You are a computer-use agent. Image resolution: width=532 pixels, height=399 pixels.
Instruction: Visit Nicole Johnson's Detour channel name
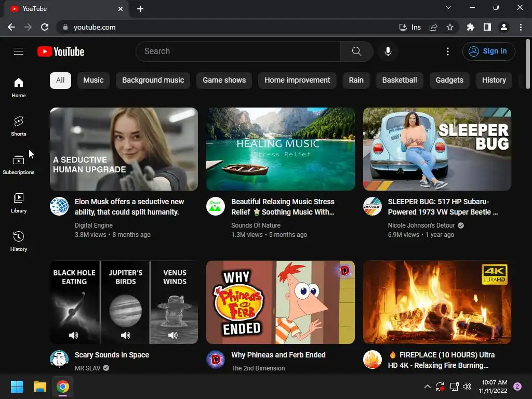click(x=421, y=225)
